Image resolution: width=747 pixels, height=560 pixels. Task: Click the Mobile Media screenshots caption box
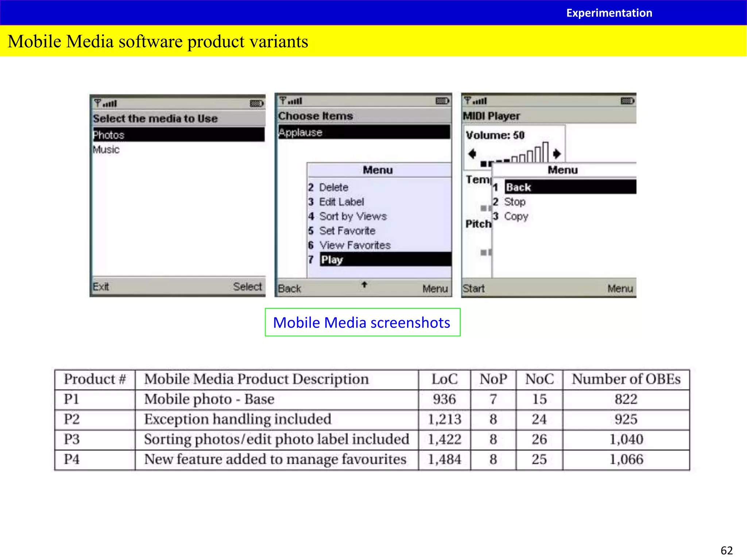[x=362, y=322]
